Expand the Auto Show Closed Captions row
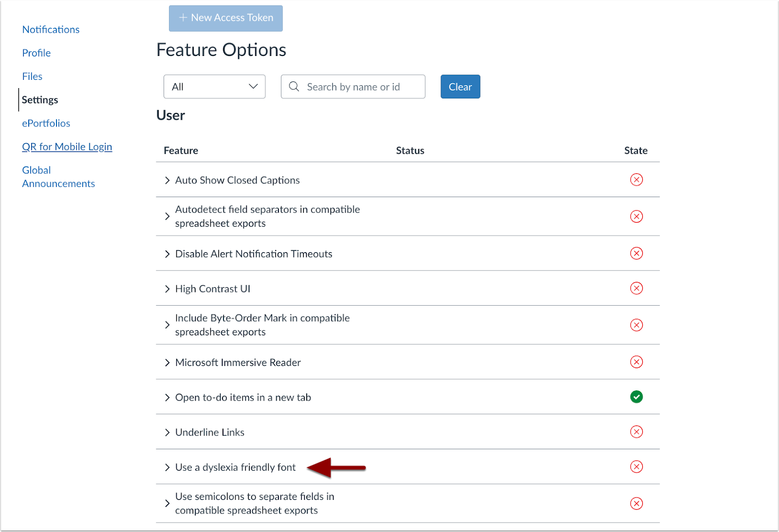This screenshot has width=779, height=532. (167, 180)
